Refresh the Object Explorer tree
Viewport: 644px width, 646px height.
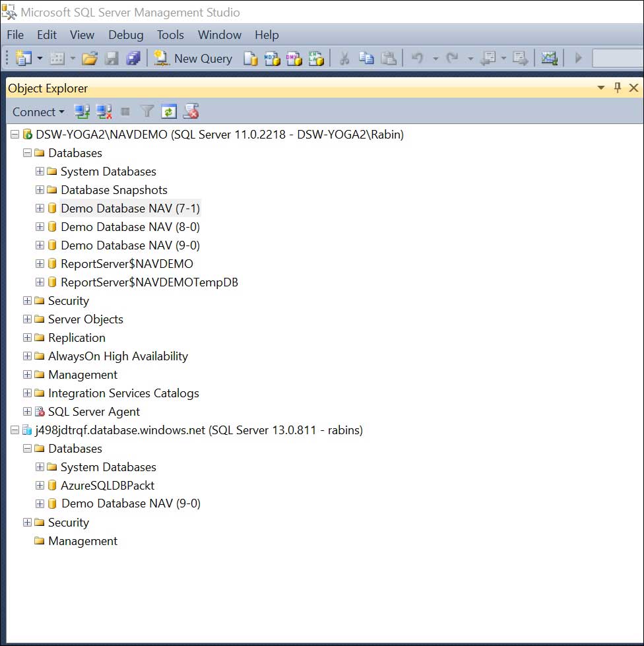[x=168, y=112]
